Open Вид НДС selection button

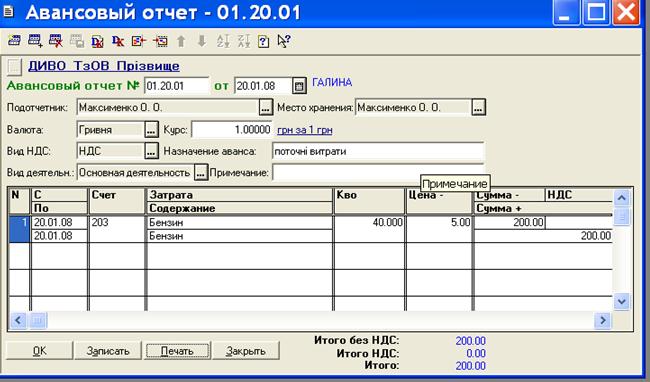tap(151, 151)
